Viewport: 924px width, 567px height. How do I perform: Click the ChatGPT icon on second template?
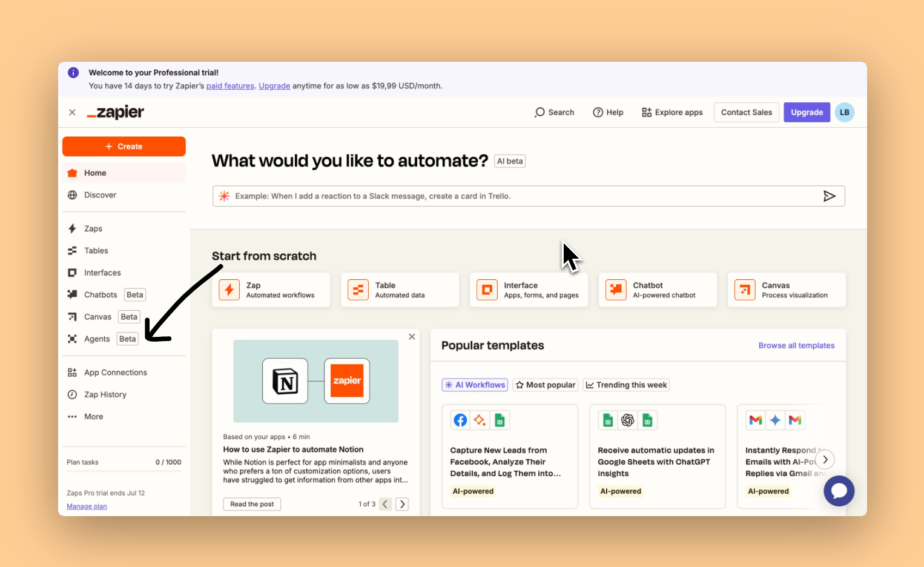tap(628, 420)
